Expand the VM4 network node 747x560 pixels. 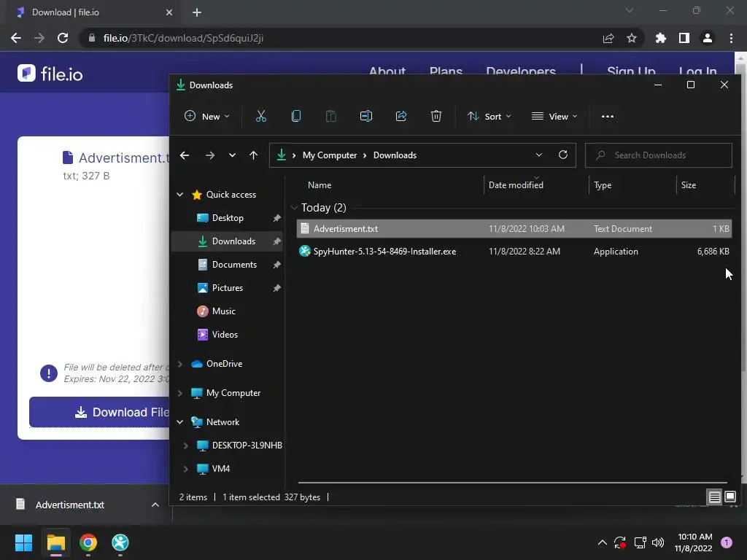[186, 469]
